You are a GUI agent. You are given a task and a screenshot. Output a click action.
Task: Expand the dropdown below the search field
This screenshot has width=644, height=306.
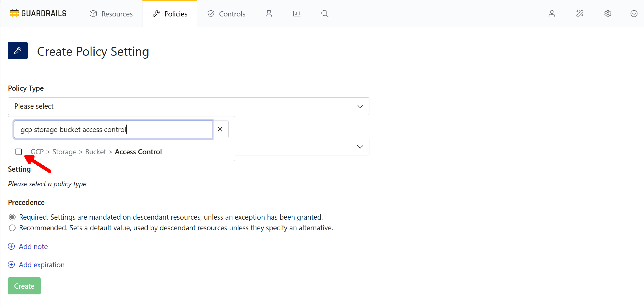click(x=360, y=146)
